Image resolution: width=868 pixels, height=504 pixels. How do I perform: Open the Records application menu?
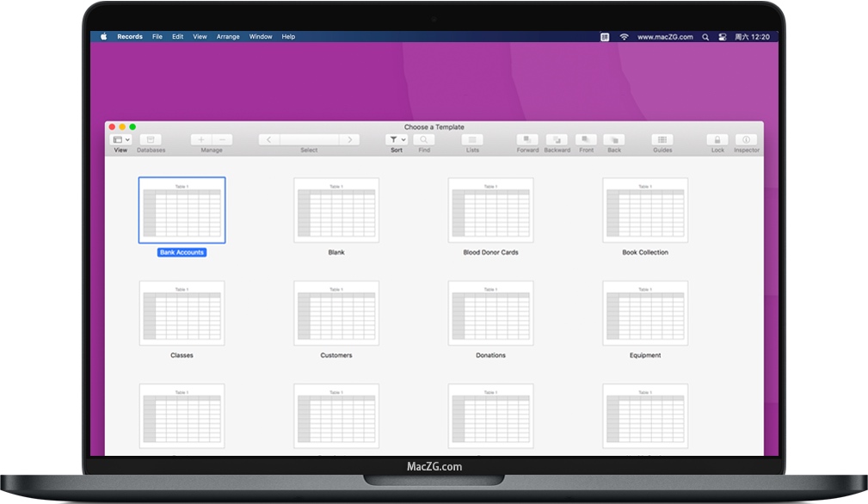pos(129,36)
